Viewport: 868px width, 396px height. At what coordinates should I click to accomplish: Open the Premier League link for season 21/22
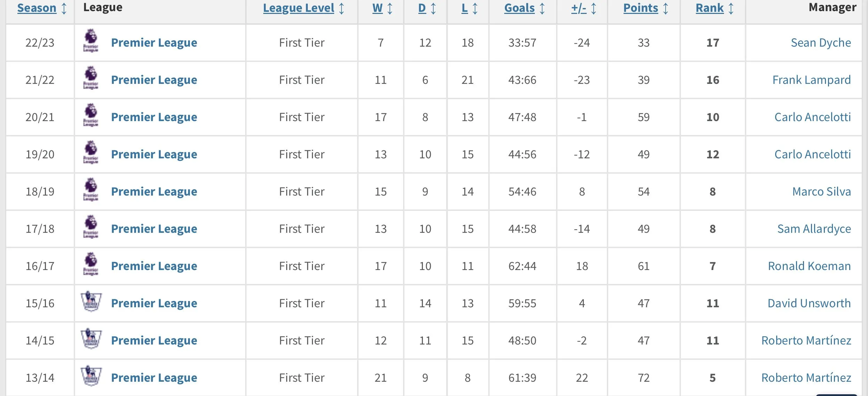[x=154, y=80]
